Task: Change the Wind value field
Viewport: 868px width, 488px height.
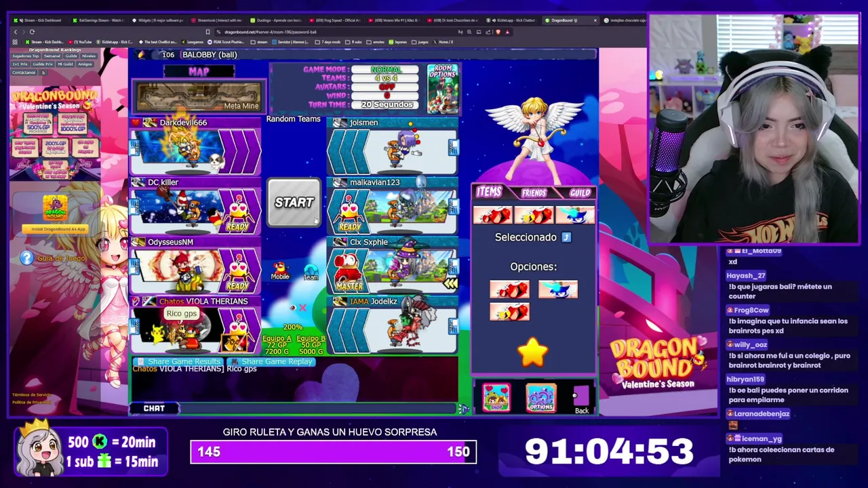Action: (387, 96)
